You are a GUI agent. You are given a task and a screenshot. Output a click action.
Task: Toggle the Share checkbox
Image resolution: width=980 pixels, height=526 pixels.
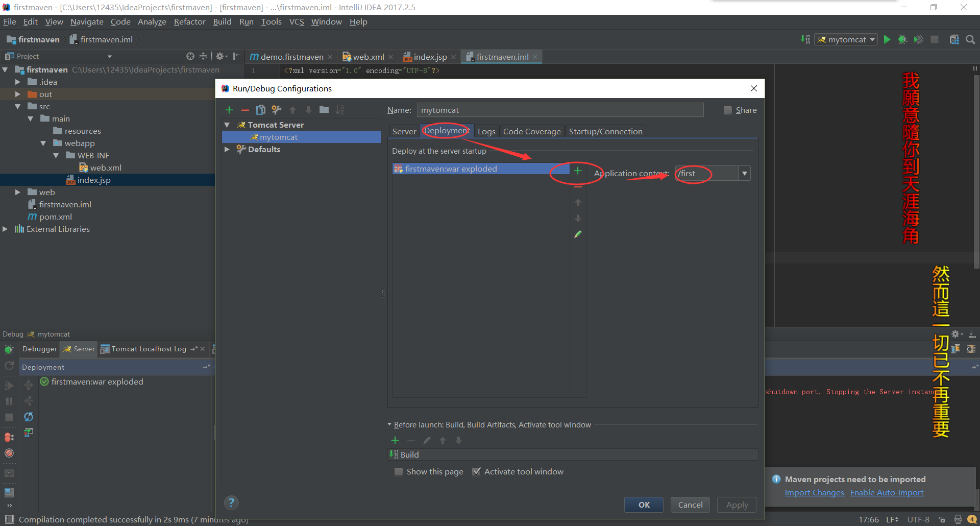tap(728, 110)
